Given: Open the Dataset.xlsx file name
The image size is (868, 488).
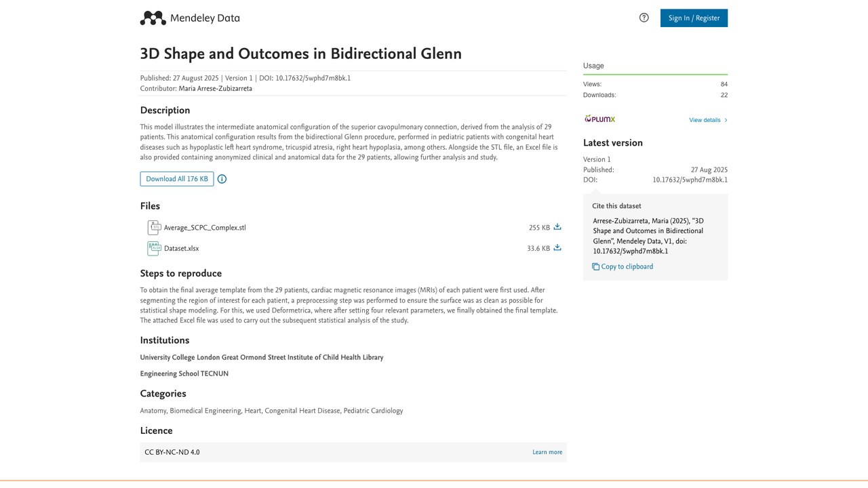Looking at the screenshot, I should [x=182, y=249].
